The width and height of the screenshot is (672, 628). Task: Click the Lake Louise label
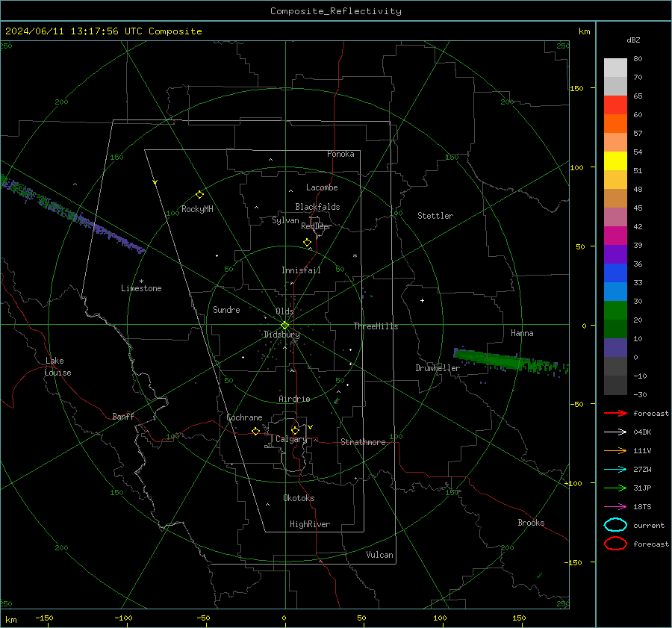tap(57, 367)
